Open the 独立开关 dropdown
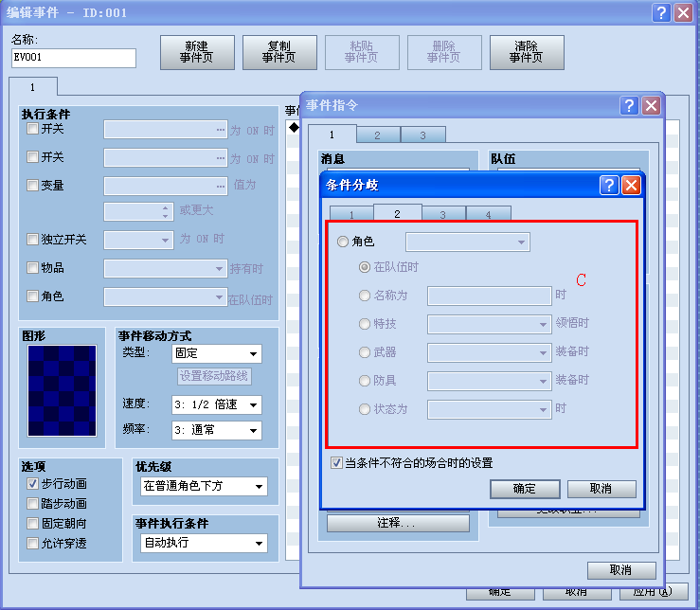 coord(138,240)
